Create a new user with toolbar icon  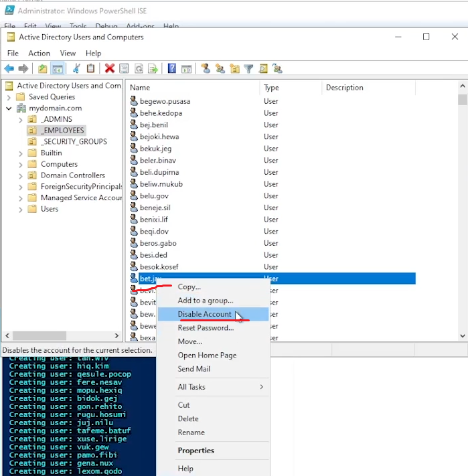[206, 68]
